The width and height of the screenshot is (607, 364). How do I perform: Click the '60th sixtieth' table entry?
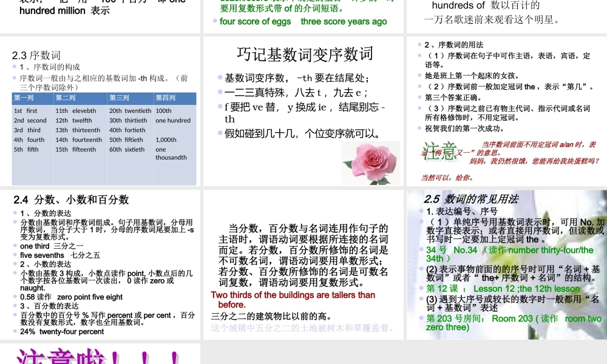[127, 149]
